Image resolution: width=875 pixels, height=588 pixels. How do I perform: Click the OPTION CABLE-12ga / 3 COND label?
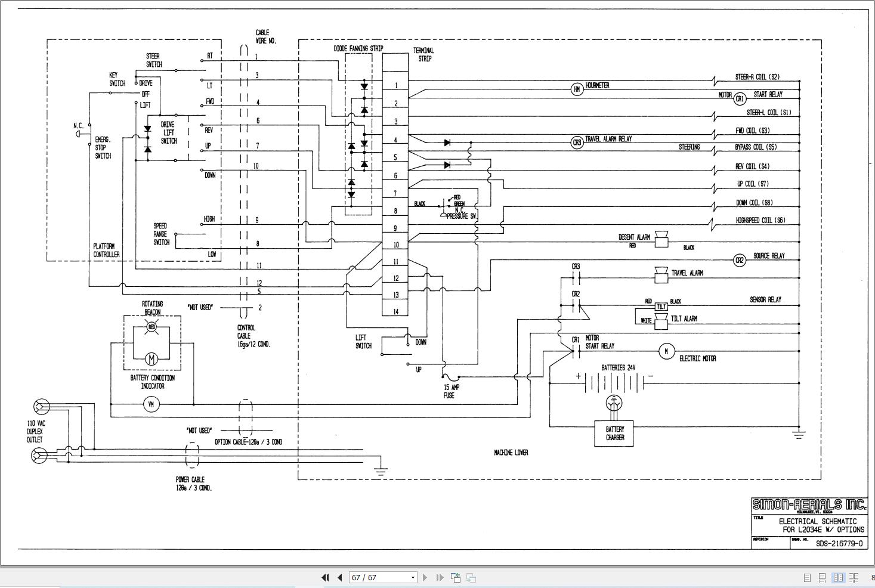248,442
